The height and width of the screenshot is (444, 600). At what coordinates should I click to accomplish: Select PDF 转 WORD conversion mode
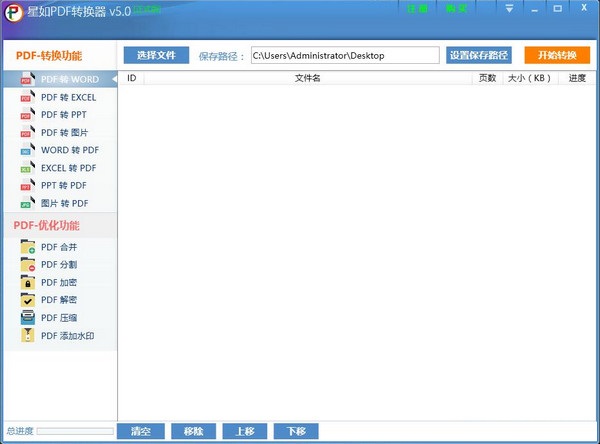click(x=60, y=79)
